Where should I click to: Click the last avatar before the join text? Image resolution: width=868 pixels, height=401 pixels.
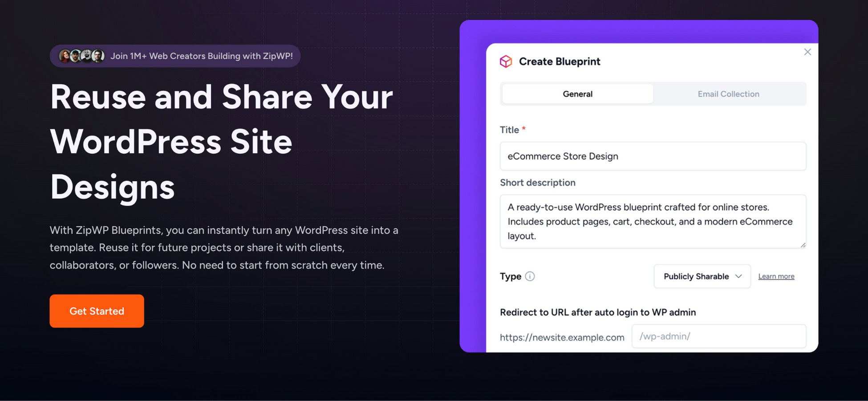click(x=98, y=56)
